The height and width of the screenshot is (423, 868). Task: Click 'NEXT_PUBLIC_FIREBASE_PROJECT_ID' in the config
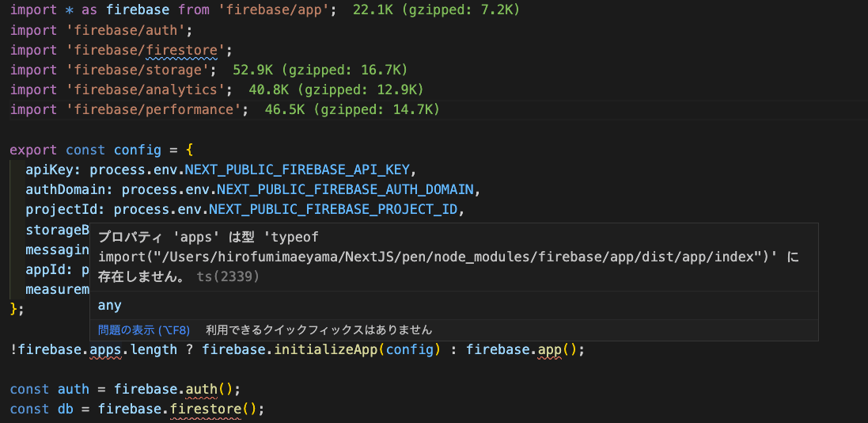click(x=334, y=210)
